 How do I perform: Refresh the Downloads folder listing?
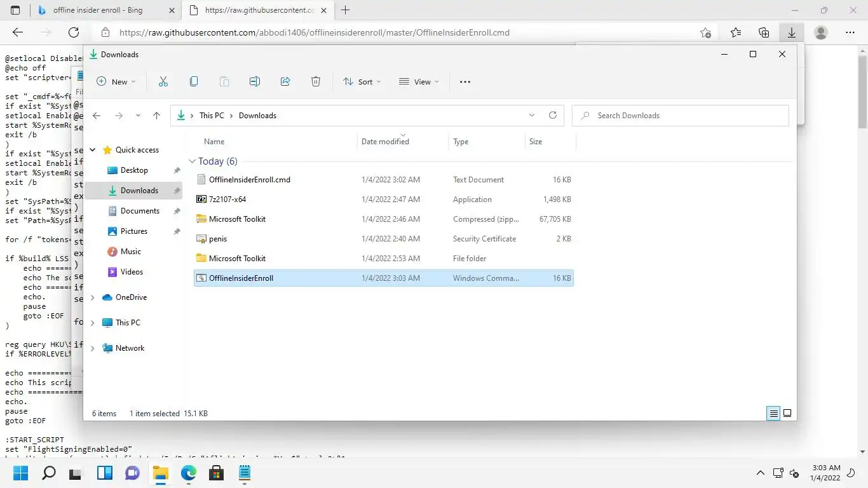click(553, 115)
